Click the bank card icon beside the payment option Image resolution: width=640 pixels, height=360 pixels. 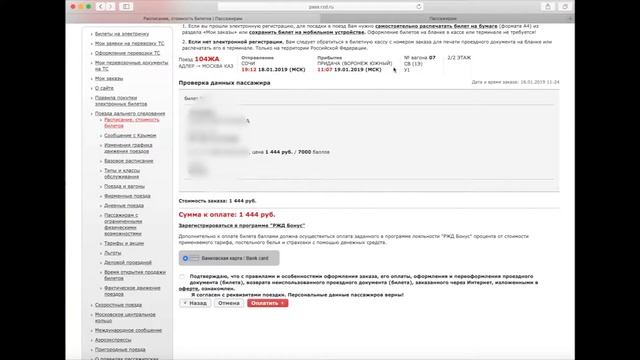pyautogui.click(x=194, y=258)
